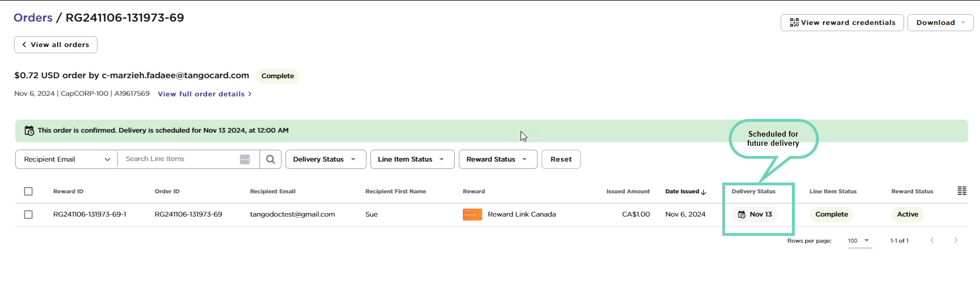
Task: Click the Reward Link Canada card thumbnail
Action: click(x=472, y=214)
